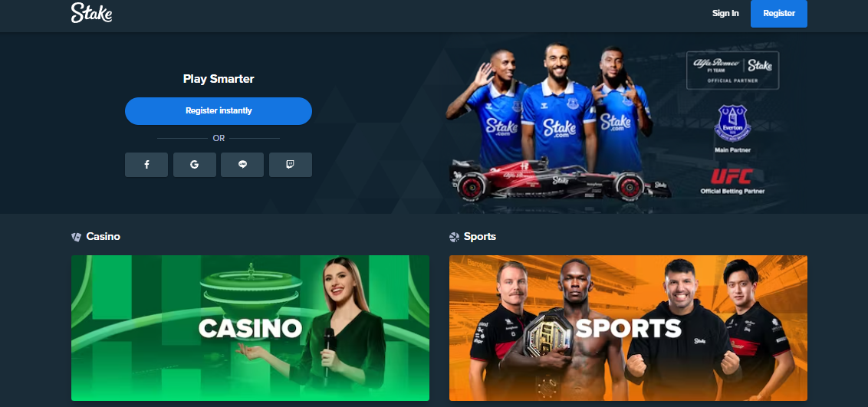
Task: Open the Sports section heading
Action: tap(480, 237)
